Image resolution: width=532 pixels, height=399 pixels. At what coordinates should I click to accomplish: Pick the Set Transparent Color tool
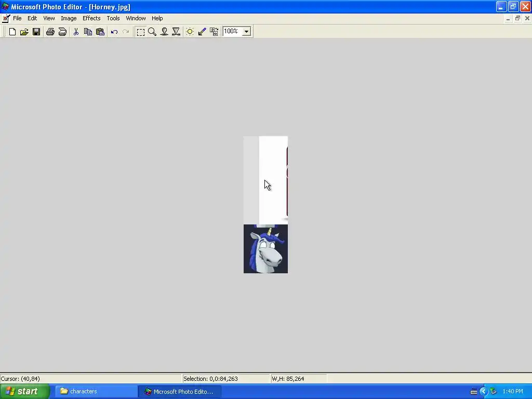202,32
